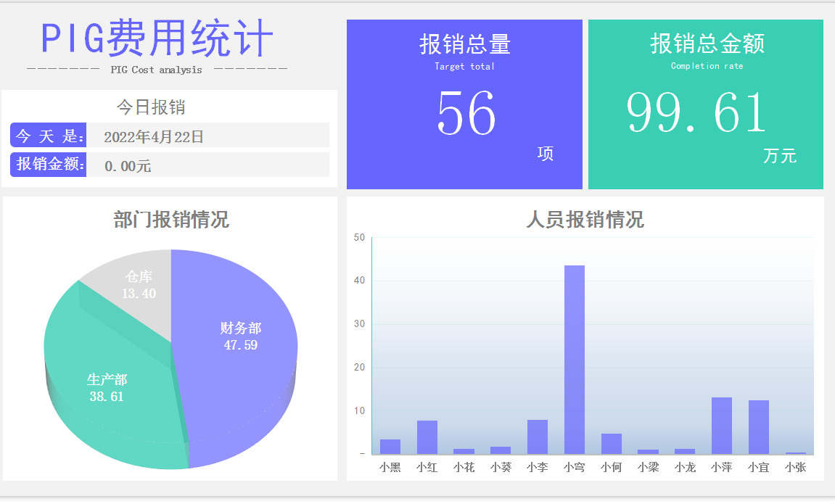Click the number 56 on the purple card
The height and width of the screenshot is (504, 835).
tap(464, 113)
